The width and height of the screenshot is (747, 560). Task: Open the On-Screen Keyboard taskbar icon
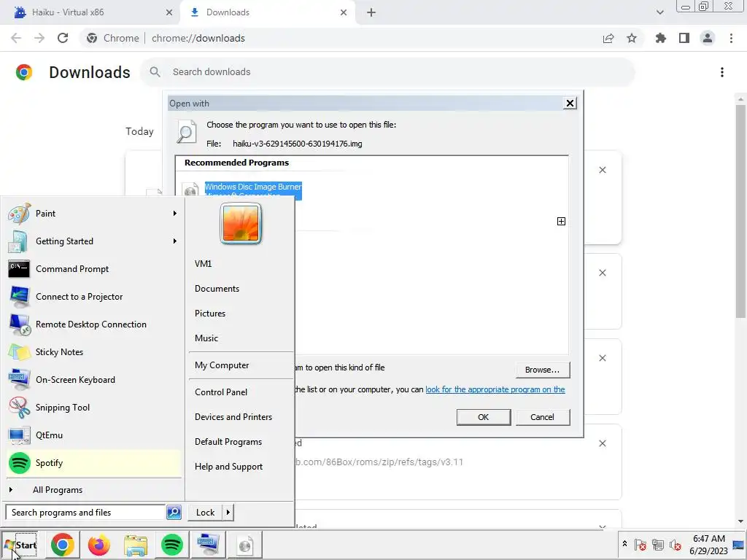tap(208, 545)
